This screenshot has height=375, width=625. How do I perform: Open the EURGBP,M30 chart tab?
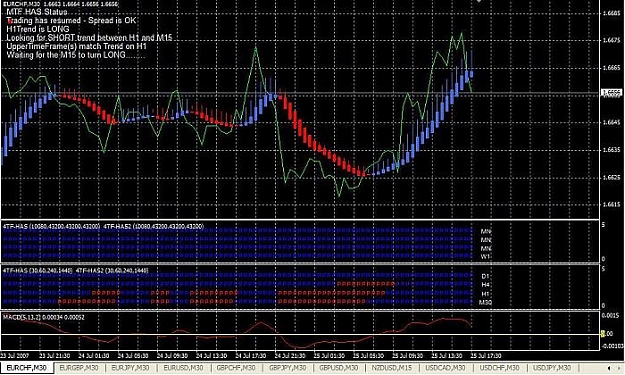coord(79,368)
